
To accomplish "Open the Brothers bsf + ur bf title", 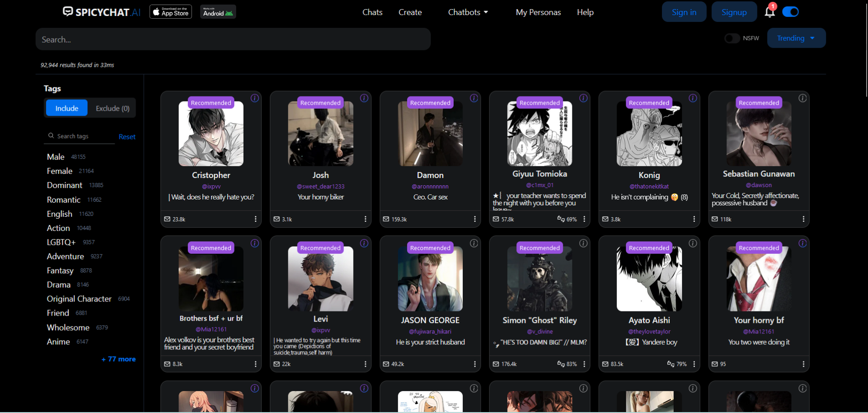I will point(211,318).
